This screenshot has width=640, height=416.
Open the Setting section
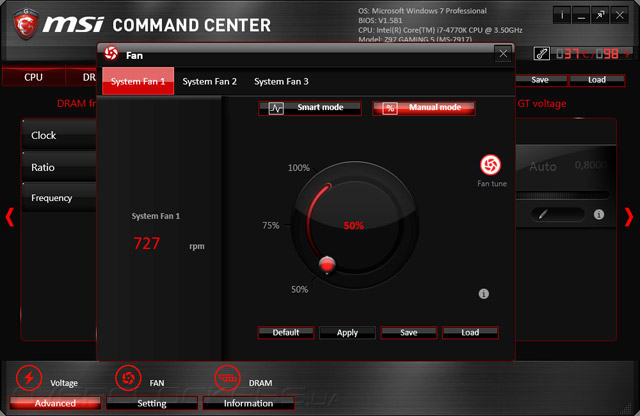click(x=151, y=403)
